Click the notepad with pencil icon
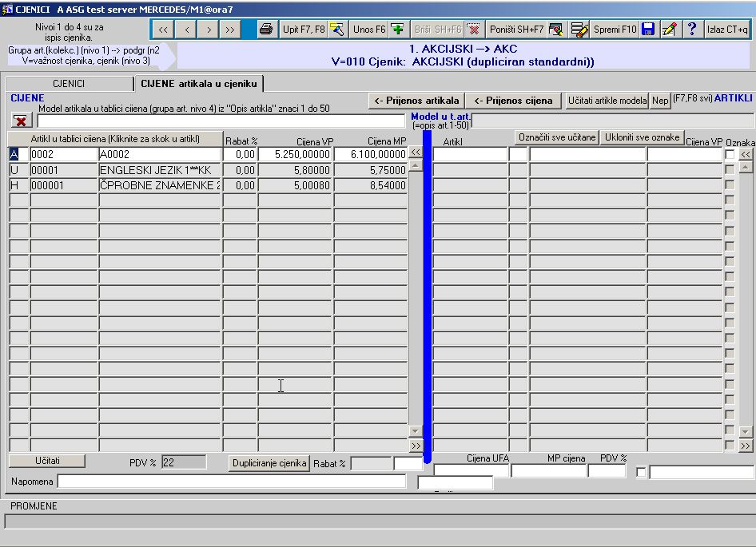Viewport: 756px width, 547px height. 670,30
